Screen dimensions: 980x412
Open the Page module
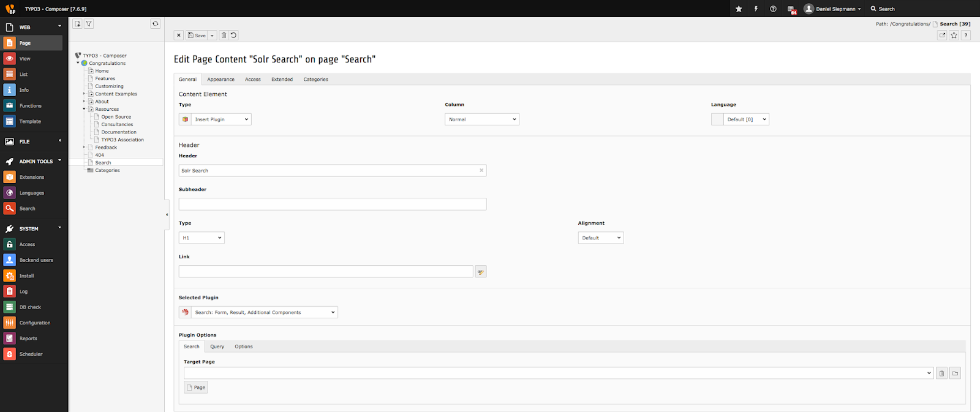point(31,43)
